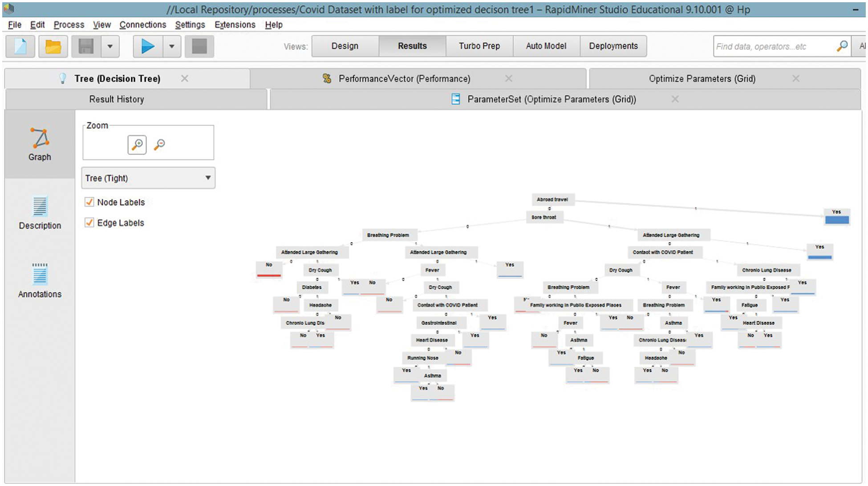Click the save disk icon

point(86,46)
